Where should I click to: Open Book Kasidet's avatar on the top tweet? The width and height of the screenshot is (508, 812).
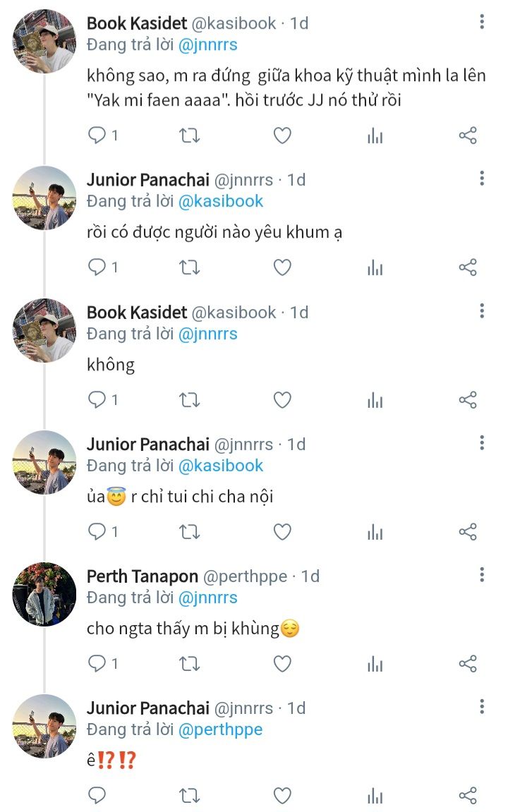(x=44, y=41)
